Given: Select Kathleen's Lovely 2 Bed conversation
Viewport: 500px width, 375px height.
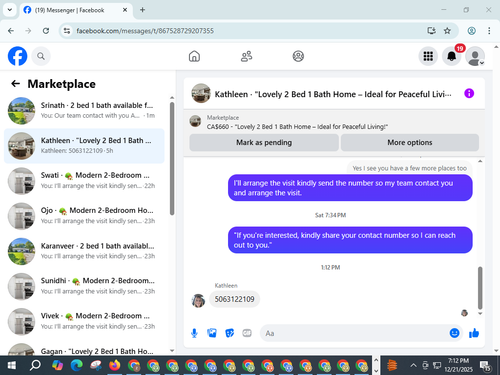Looking at the screenshot, I should click(x=84, y=146).
